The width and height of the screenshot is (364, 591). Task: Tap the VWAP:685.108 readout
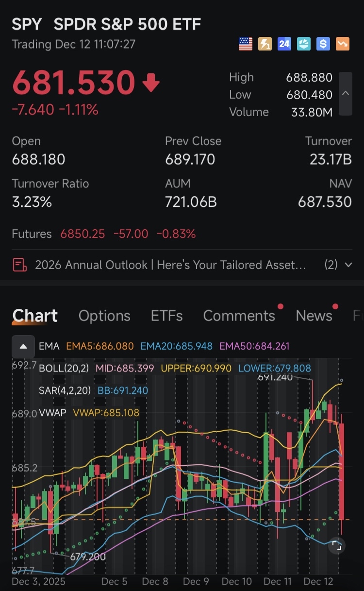106,413
